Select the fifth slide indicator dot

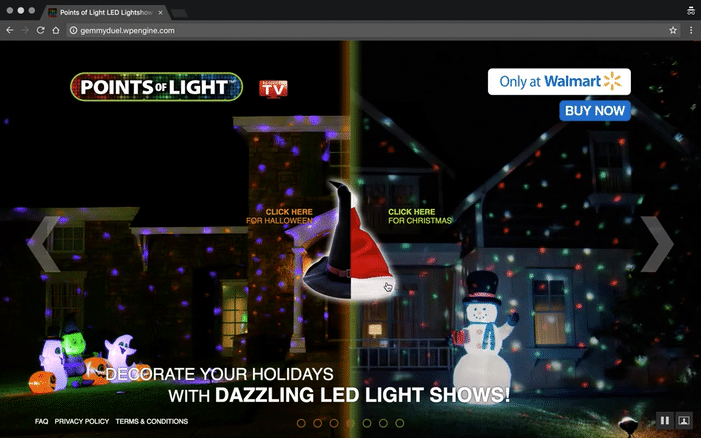tap(367, 423)
